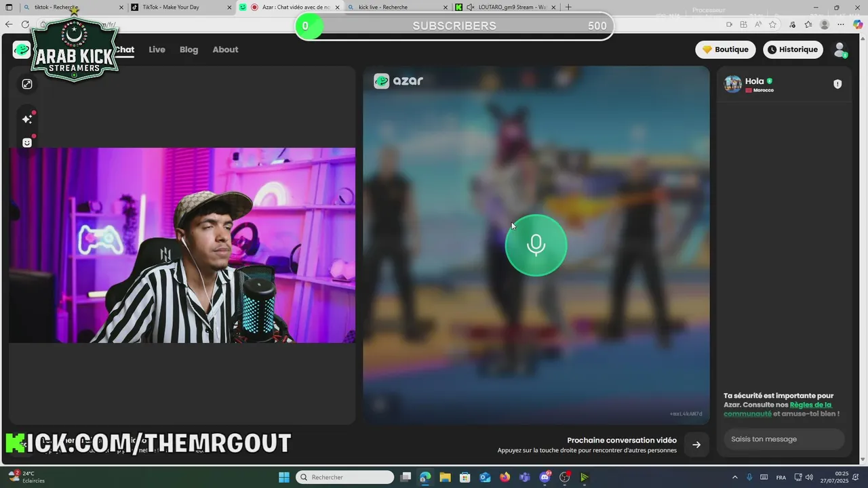Click the next conversation arrow button
Viewport: 868px width, 488px height.
pos(696,445)
